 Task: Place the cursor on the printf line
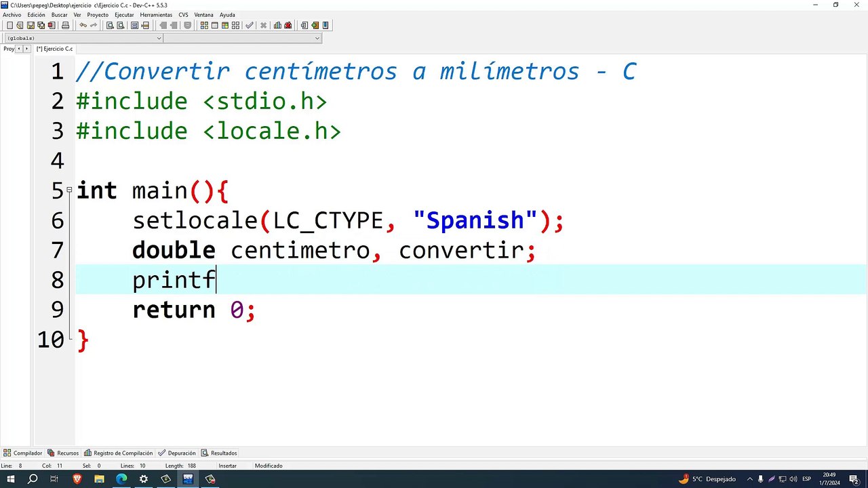coord(471,280)
